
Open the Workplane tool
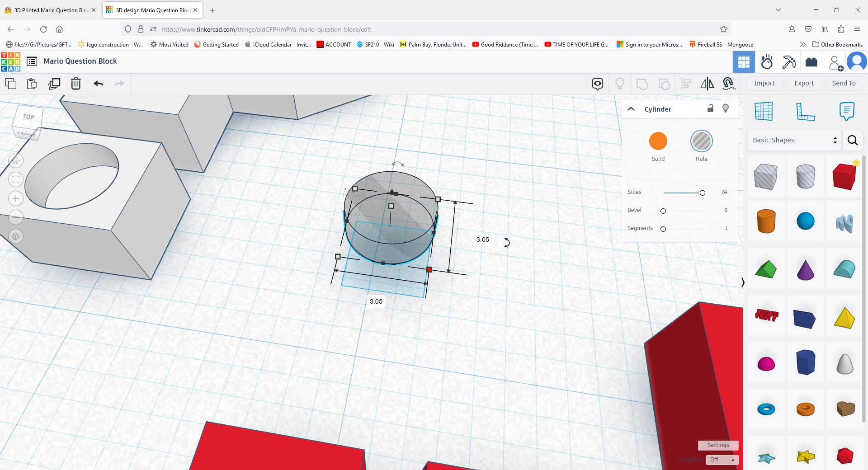pyautogui.click(x=764, y=112)
